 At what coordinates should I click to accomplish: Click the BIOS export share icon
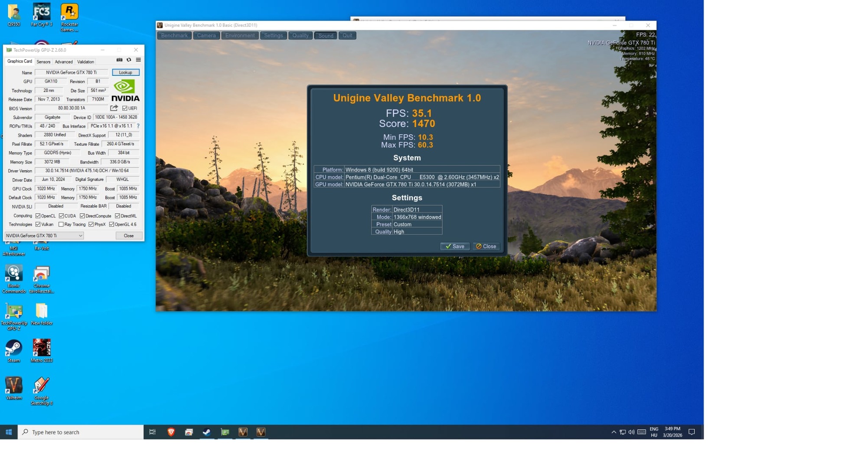coord(114,108)
